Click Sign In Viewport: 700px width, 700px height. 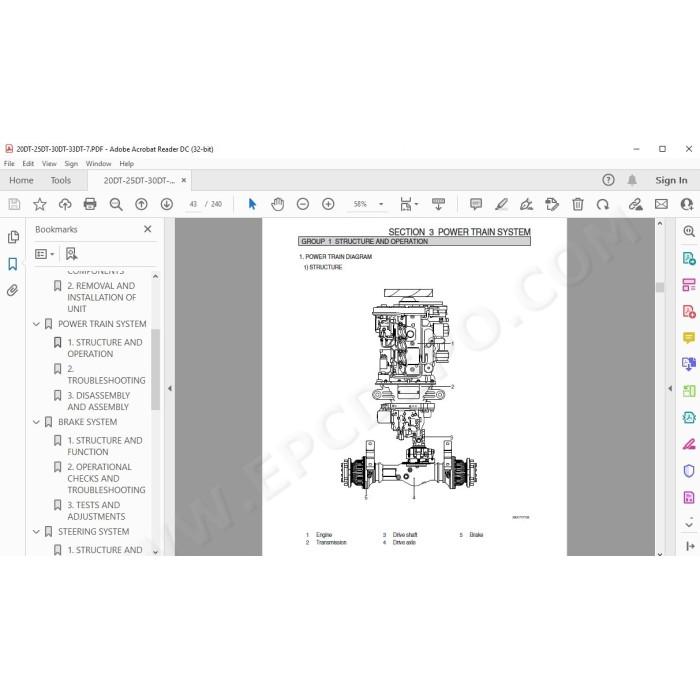(x=671, y=180)
